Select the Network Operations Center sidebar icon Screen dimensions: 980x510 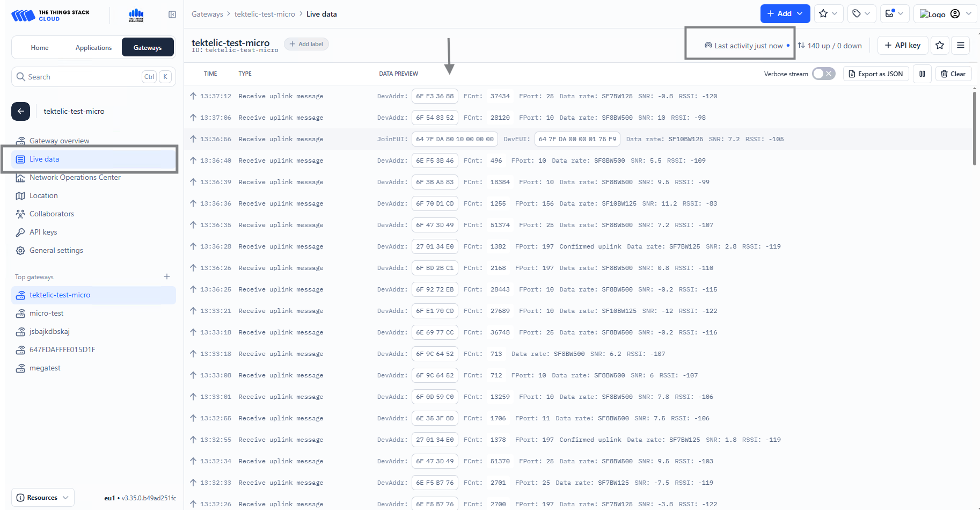click(20, 177)
